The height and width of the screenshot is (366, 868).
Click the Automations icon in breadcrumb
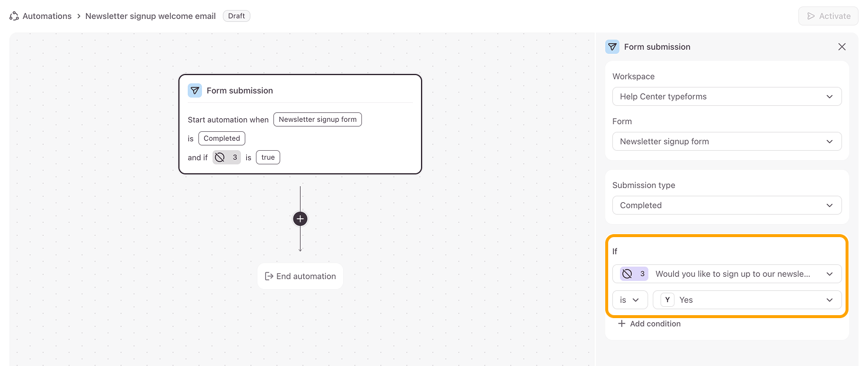pyautogui.click(x=14, y=16)
